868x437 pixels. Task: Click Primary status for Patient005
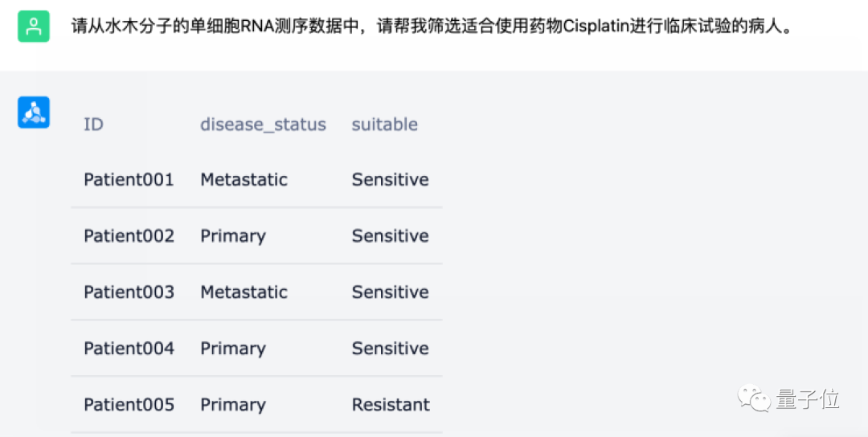point(232,405)
